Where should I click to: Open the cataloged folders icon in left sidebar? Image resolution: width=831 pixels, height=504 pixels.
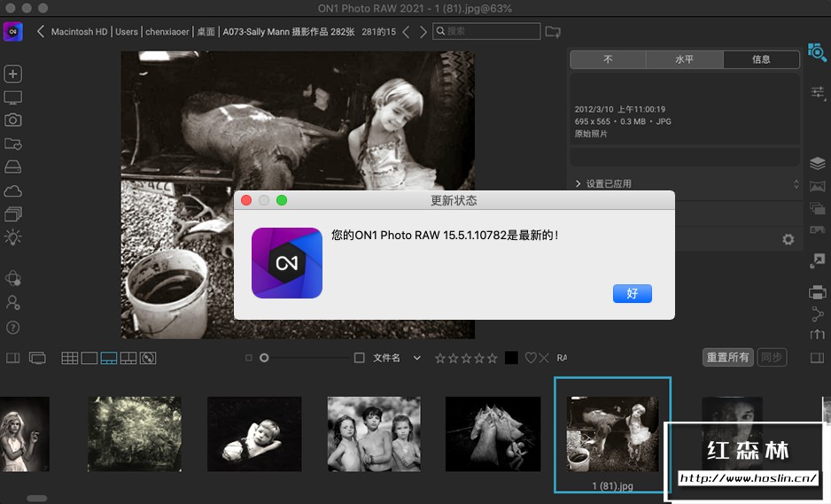[x=12, y=143]
